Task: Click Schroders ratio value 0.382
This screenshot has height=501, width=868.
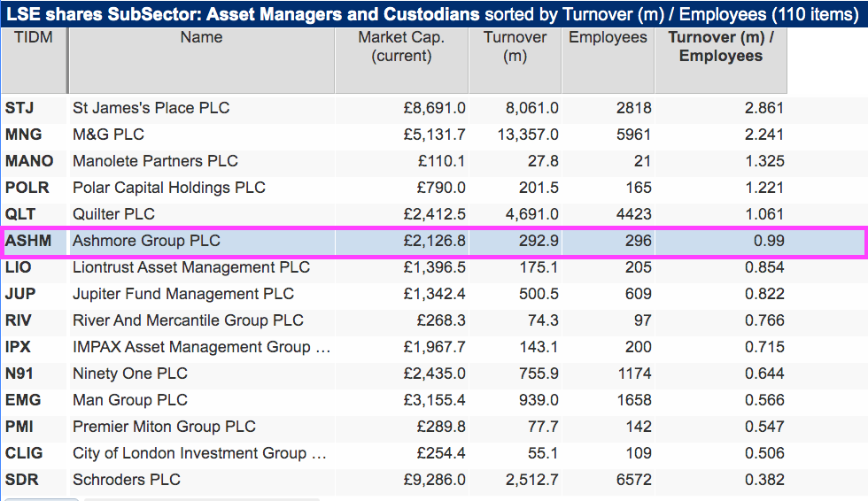Action: [764, 480]
